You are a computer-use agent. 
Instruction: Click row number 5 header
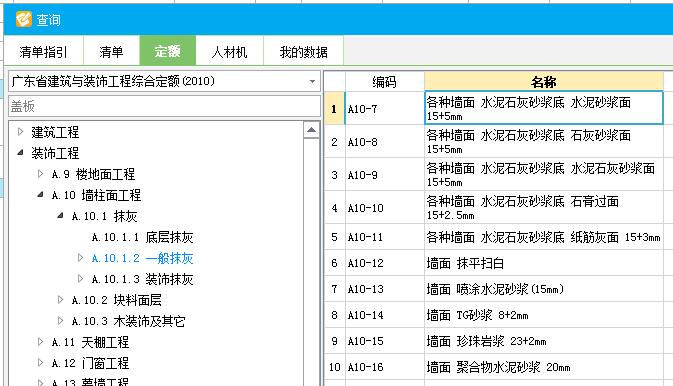[334, 237]
